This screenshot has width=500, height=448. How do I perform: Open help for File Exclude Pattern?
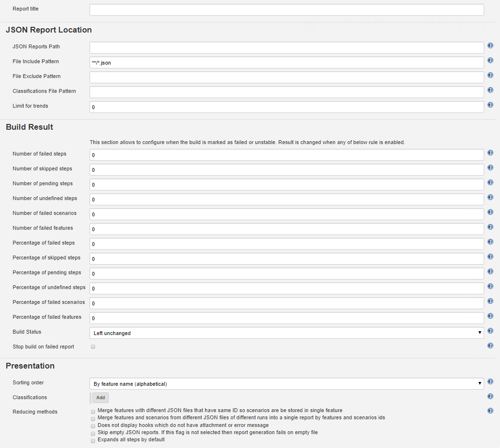pos(490,75)
